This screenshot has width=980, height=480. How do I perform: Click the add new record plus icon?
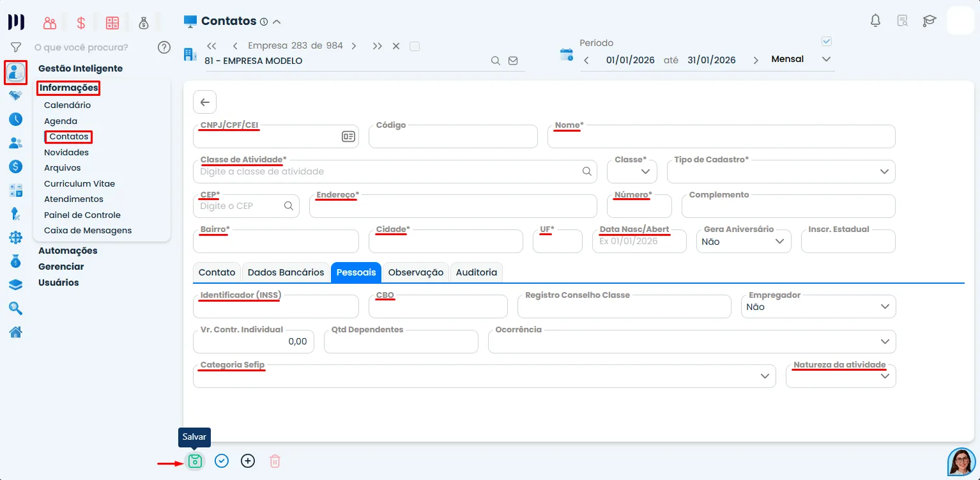(x=248, y=461)
